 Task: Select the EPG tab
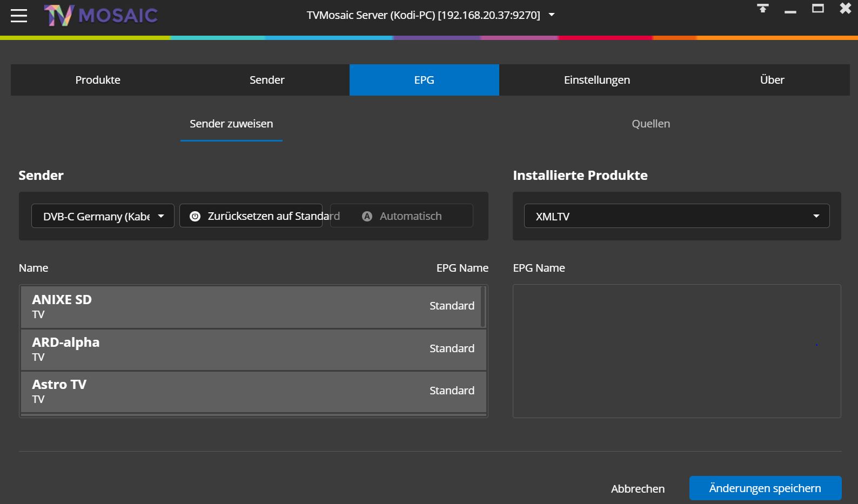point(424,80)
